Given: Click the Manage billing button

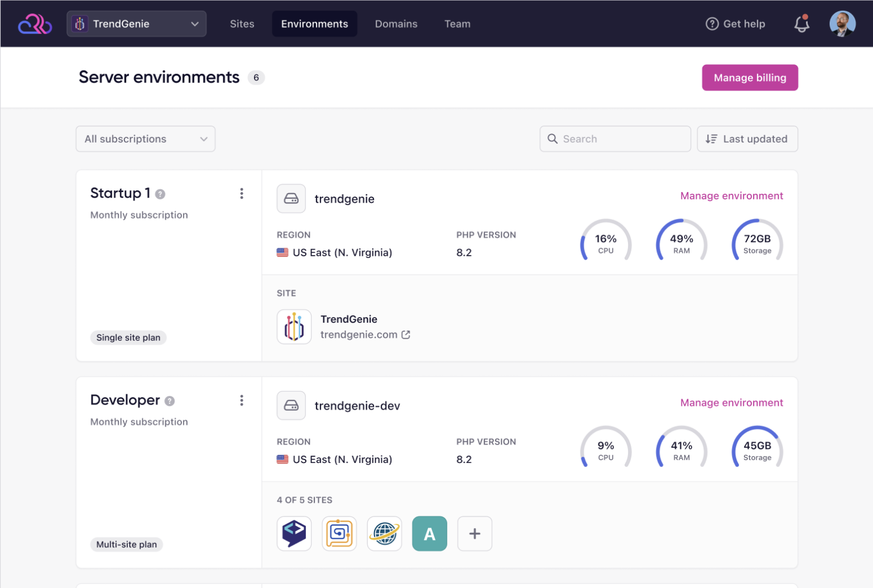Looking at the screenshot, I should pyautogui.click(x=750, y=78).
